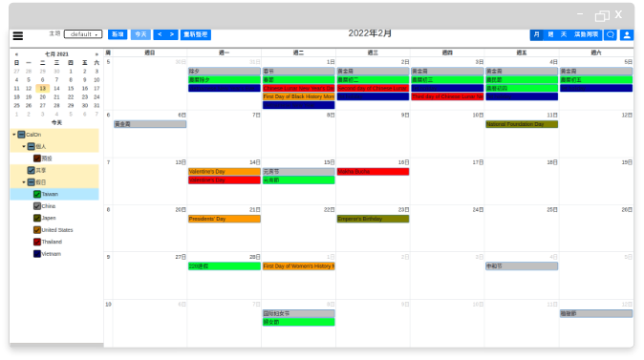644x360 pixels.
Task: Click the 今天 today toolbar button
Action: [140, 34]
